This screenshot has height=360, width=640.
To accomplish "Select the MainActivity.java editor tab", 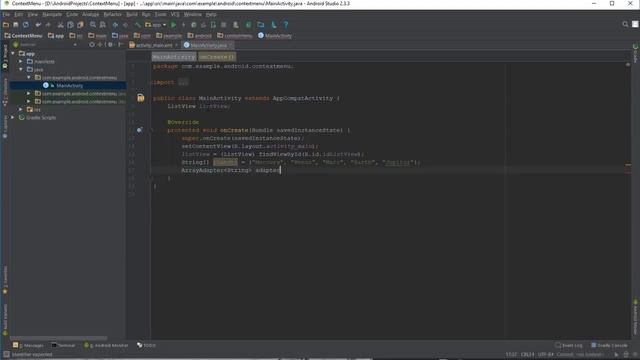I will pos(208,45).
